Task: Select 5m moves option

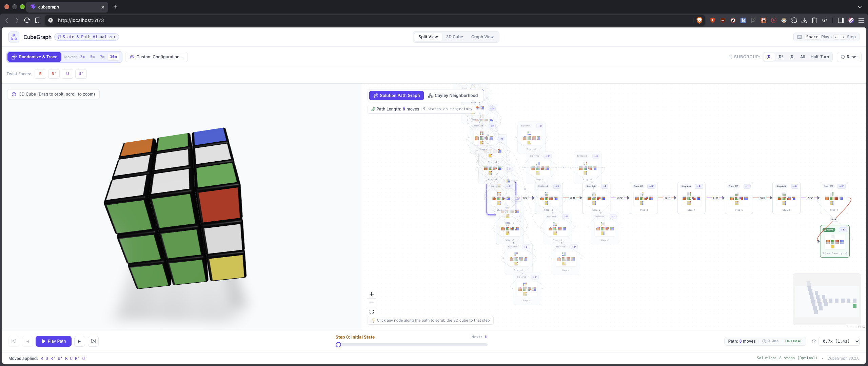Action: coord(92,57)
